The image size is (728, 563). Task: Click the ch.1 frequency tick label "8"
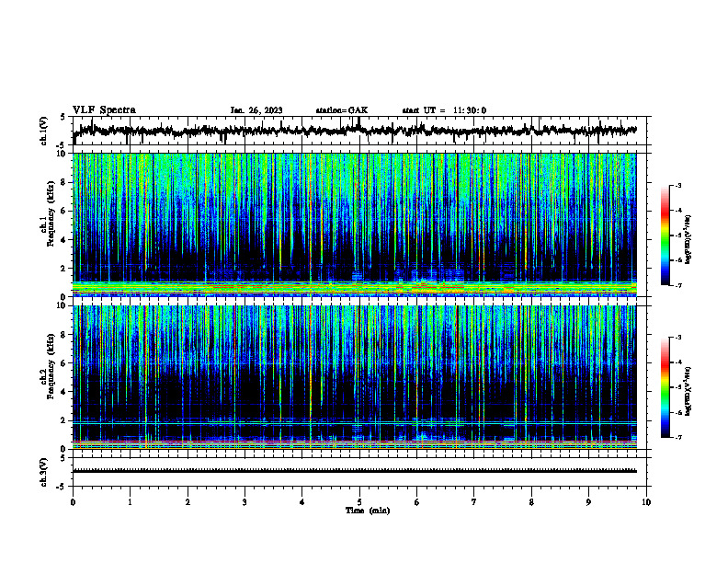tap(64, 182)
